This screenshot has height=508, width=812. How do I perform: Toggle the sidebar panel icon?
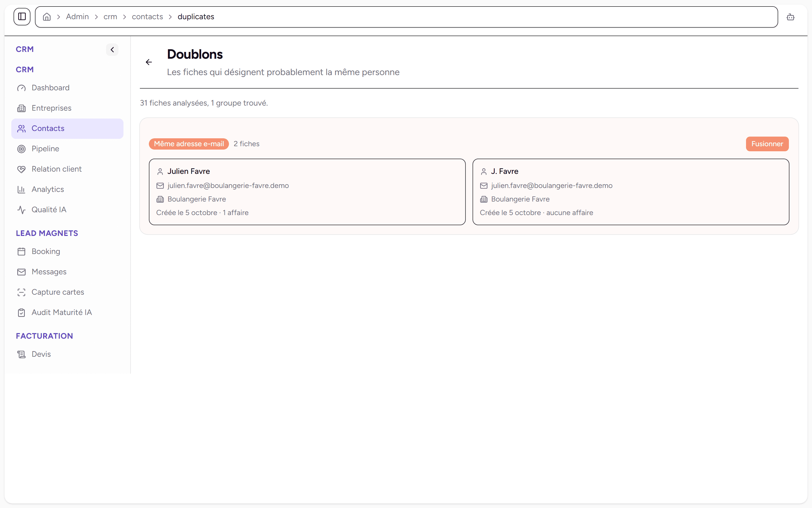(22, 16)
